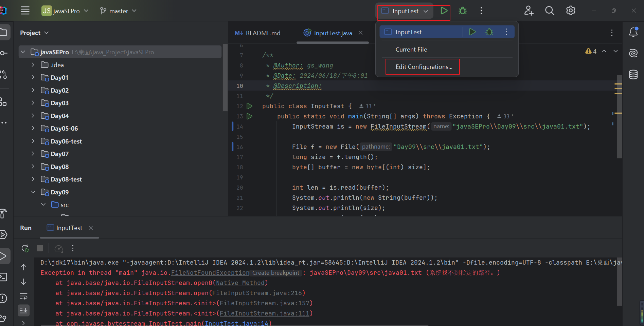Open InputTest.java:14 stack link
The height and width of the screenshot is (326, 644).
pyautogui.click(x=236, y=323)
